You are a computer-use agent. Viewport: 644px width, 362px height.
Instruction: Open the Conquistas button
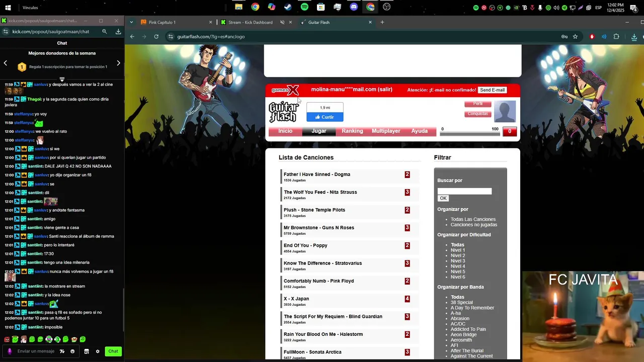[x=478, y=114]
